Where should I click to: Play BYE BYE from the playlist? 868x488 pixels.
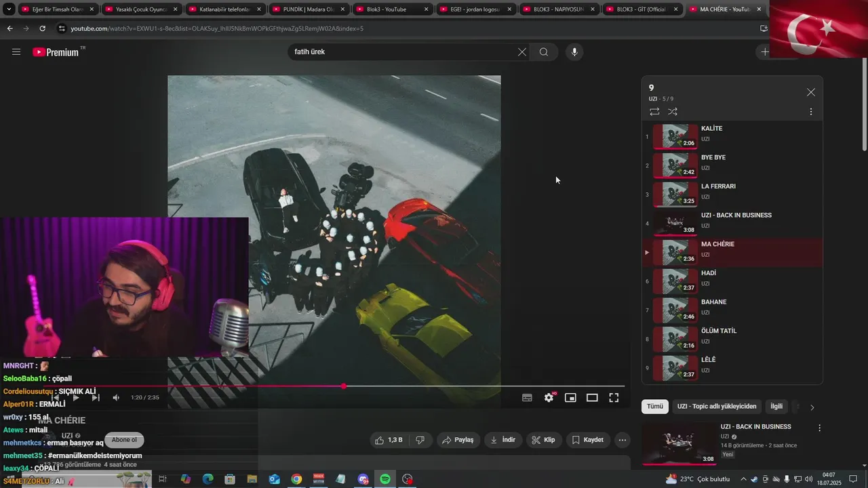coord(732,165)
